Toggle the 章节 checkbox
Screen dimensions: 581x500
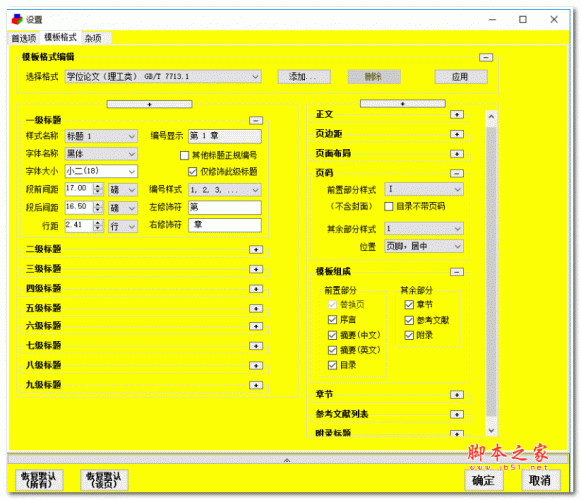coord(409,305)
